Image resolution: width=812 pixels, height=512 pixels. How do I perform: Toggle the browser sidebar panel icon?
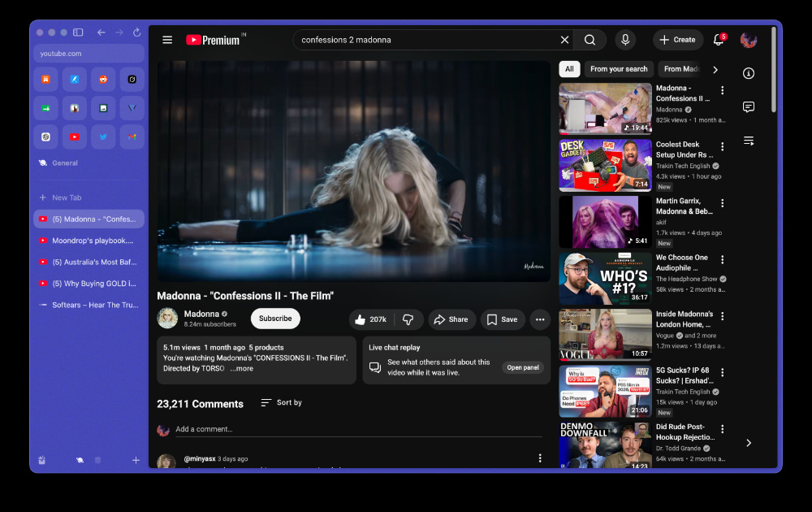[78, 33]
